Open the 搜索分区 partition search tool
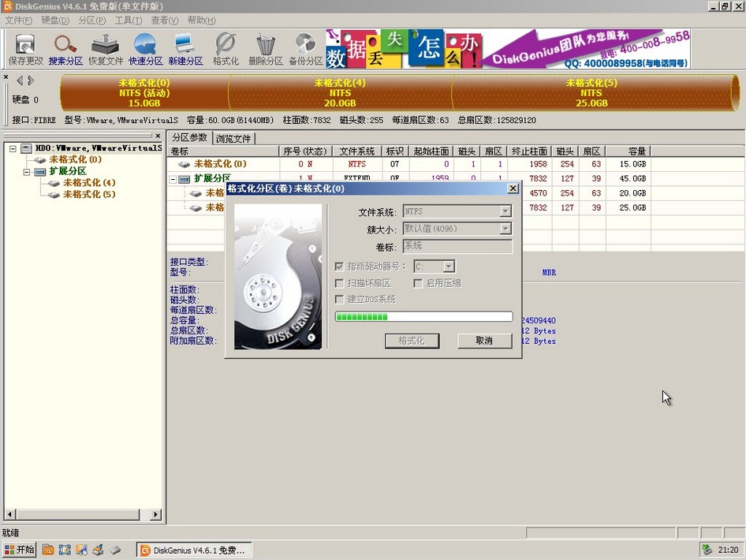The width and height of the screenshot is (746, 560). click(x=65, y=49)
